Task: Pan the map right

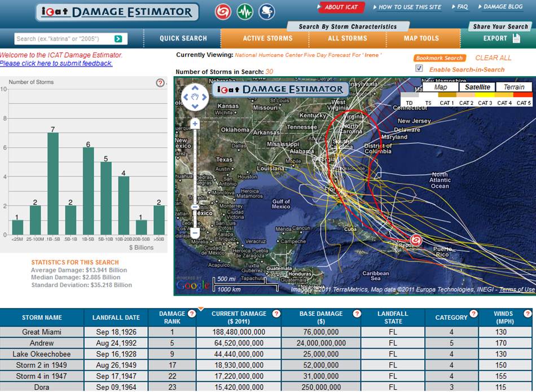Action: 204,98
